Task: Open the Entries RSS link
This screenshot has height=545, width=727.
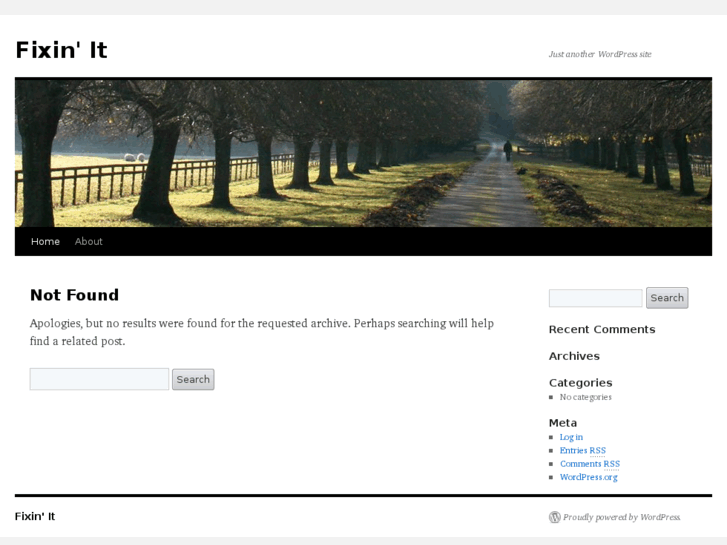Action: [x=583, y=450]
